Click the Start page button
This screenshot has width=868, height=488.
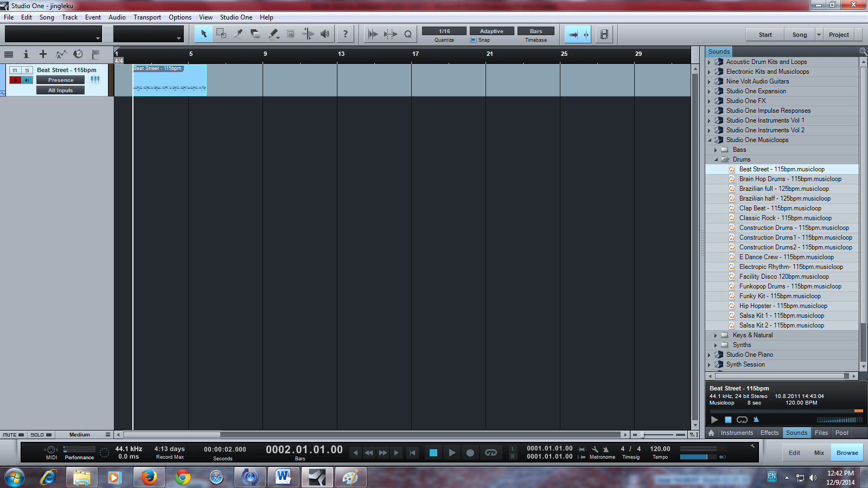[765, 35]
